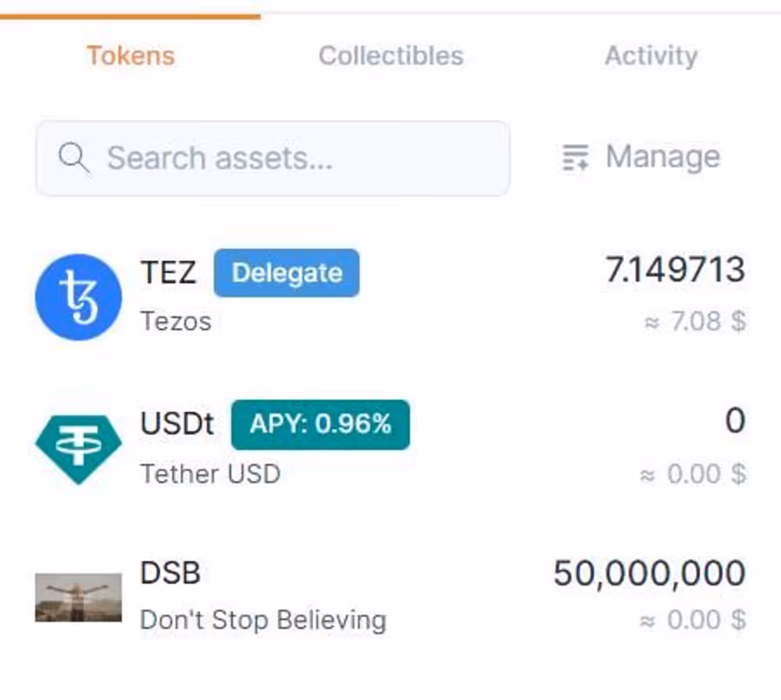The height and width of the screenshot is (700, 781).
Task: Switch to the Collectibles tab
Action: point(390,55)
